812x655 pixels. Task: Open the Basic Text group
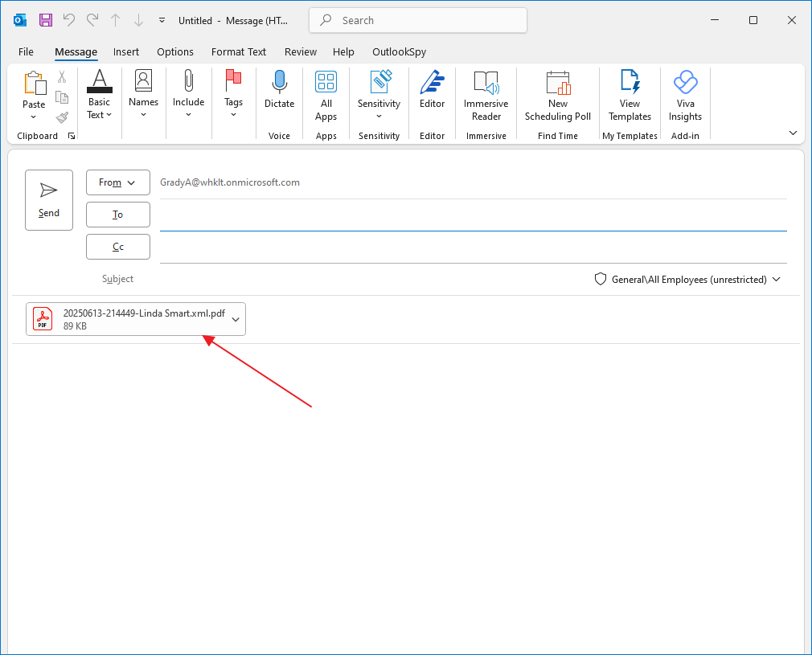(100, 96)
